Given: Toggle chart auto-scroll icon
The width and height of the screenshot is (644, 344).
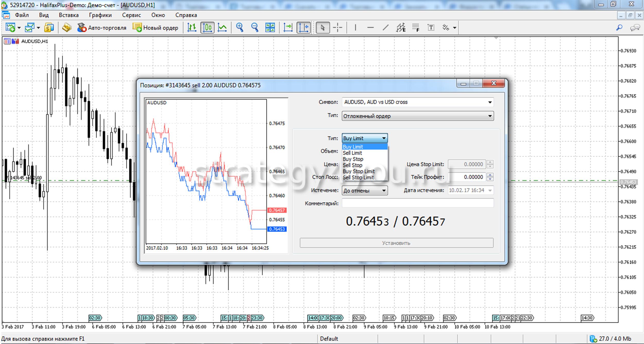Looking at the screenshot, I should click(x=288, y=28).
